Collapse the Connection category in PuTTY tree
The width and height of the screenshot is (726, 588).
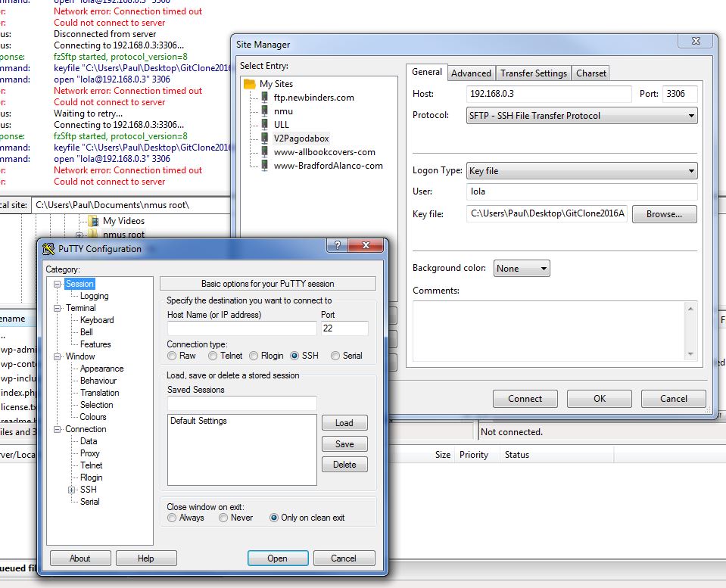click(57, 429)
